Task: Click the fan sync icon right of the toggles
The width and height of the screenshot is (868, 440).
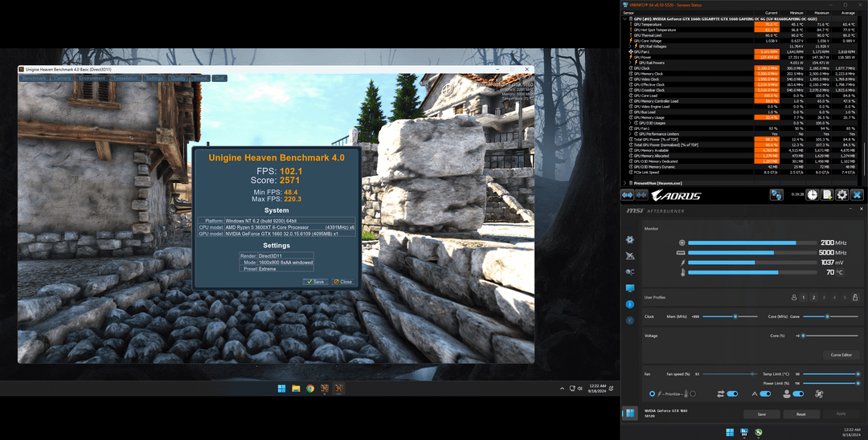Action: pos(819,393)
